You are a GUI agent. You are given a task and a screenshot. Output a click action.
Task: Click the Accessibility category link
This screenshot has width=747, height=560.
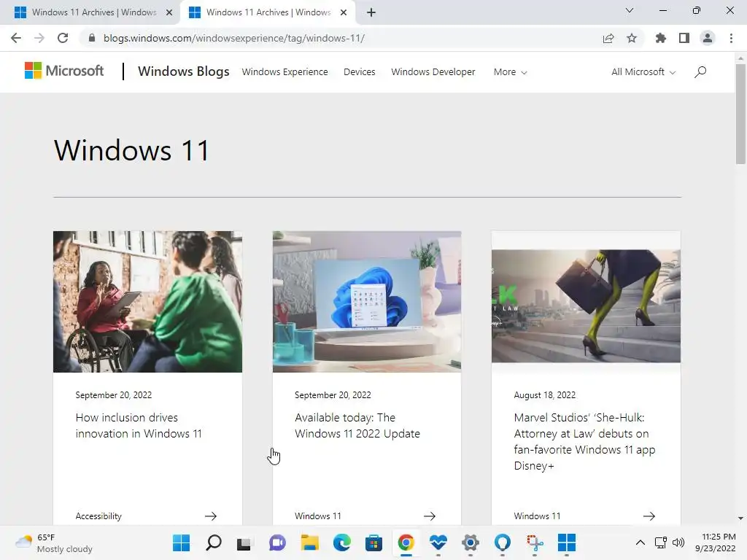(x=98, y=516)
